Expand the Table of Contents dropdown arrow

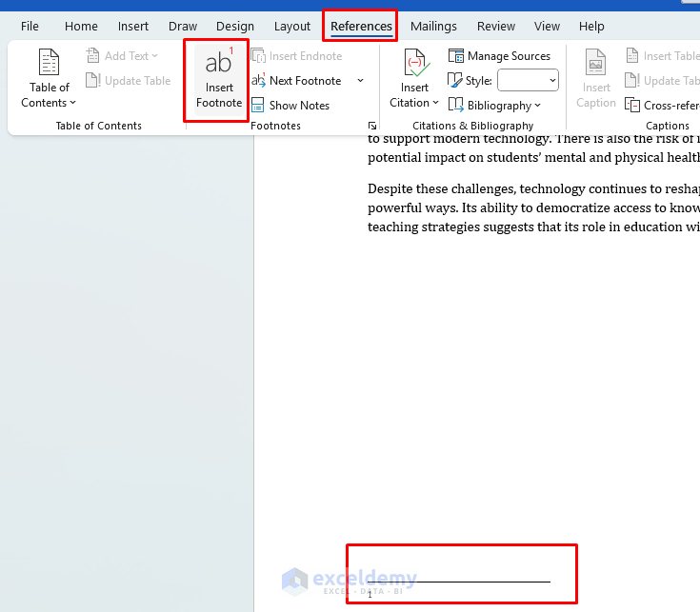pos(72,103)
